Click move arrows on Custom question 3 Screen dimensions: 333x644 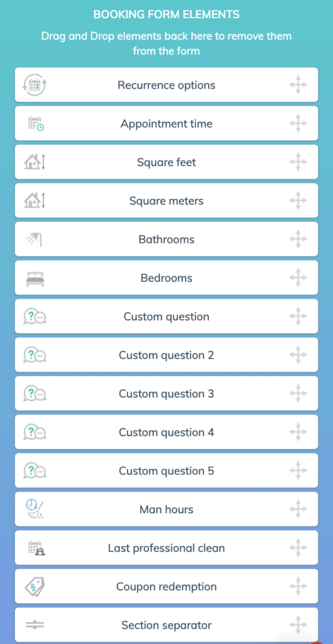pos(298,394)
